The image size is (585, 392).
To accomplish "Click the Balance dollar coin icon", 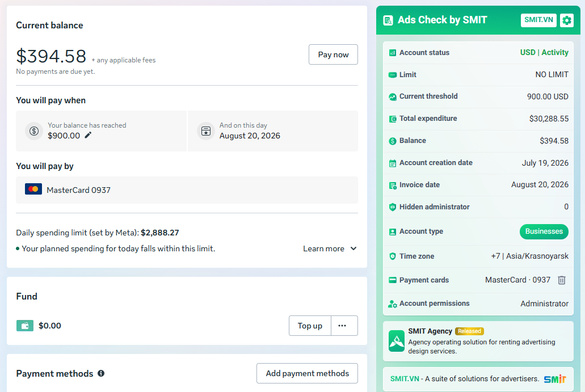I will point(393,141).
